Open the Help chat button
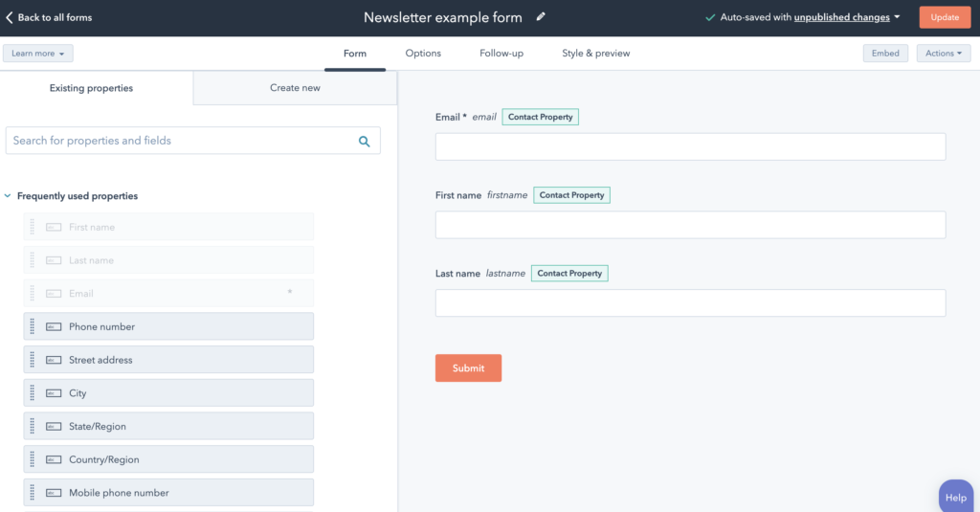Viewport: 980px width, 512px height. [x=956, y=497]
